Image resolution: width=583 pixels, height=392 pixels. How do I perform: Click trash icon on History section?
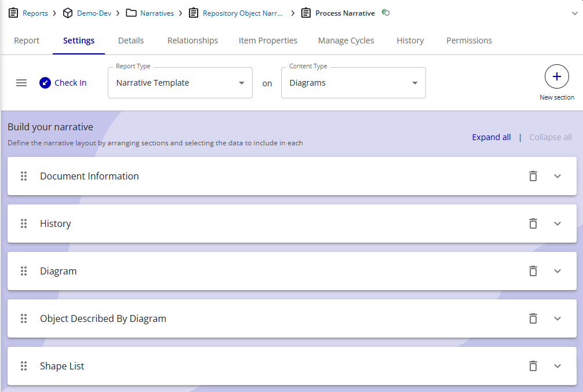pyautogui.click(x=533, y=224)
